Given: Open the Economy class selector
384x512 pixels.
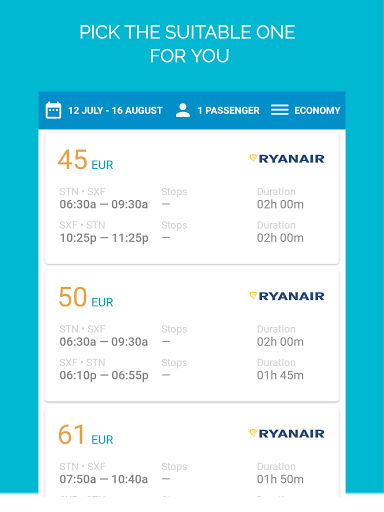Looking at the screenshot, I should point(317,110).
